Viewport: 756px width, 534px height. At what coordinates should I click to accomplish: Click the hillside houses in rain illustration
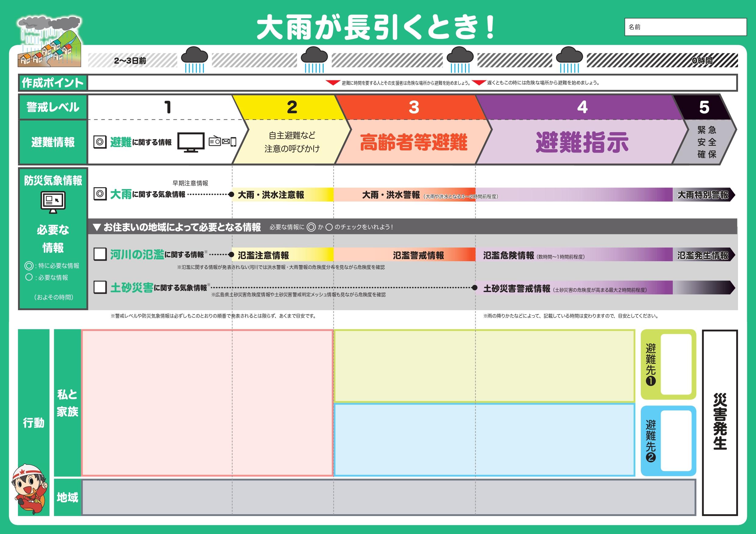tap(49, 41)
